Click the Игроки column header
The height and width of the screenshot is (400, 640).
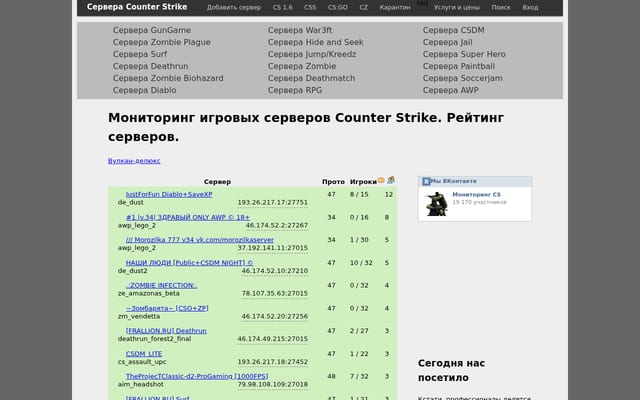[363, 182]
